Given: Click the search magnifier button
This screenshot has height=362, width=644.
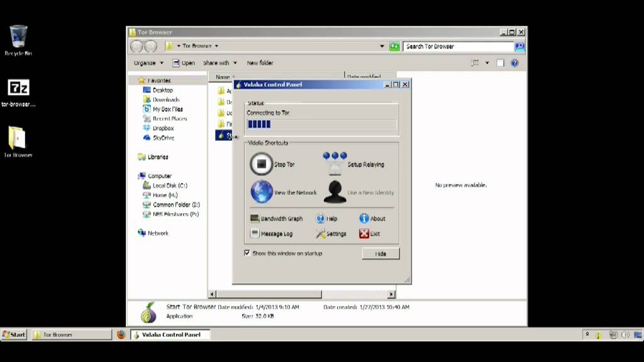Looking at the screenshot, I should (x=519, y=47).
